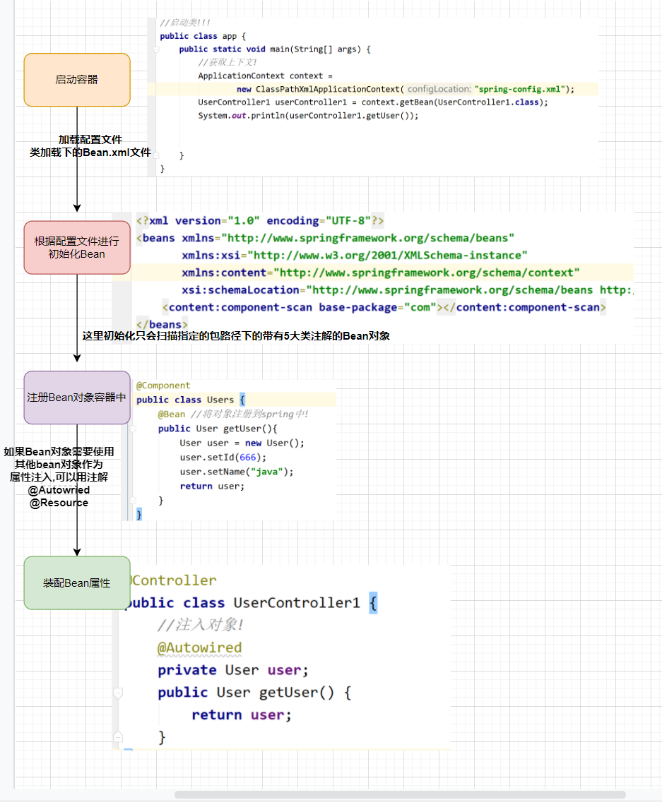Click the xmlns:content namespace line
662x812 pixels.
[380, 273]
